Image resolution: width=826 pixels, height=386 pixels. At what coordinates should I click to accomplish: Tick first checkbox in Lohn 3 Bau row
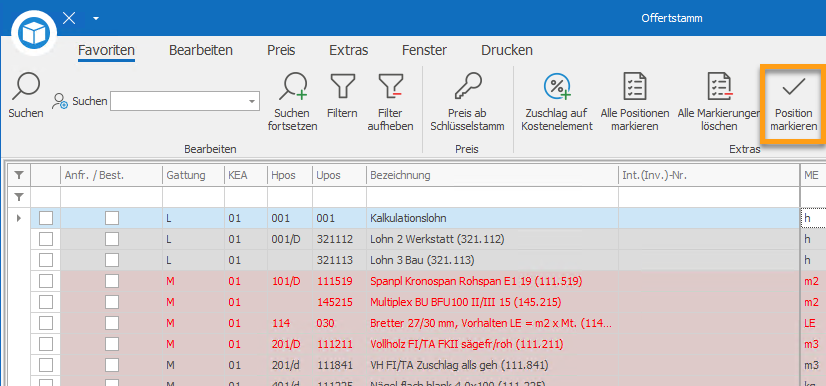pos(46,260)
